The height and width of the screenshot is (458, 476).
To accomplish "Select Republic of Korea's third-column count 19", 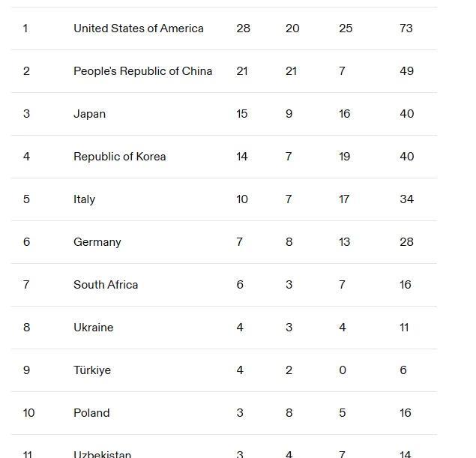I will (344, 157).
